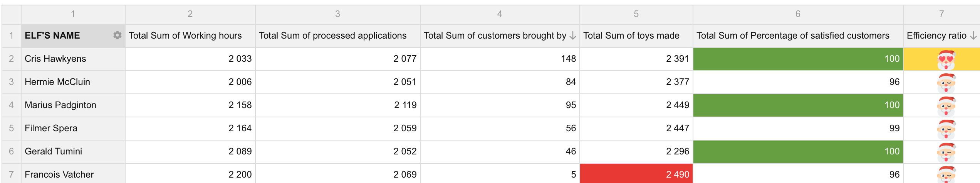Select the red highlighted 2 490 toys cell
Screen dimensions: 980x183
[636, 174]
